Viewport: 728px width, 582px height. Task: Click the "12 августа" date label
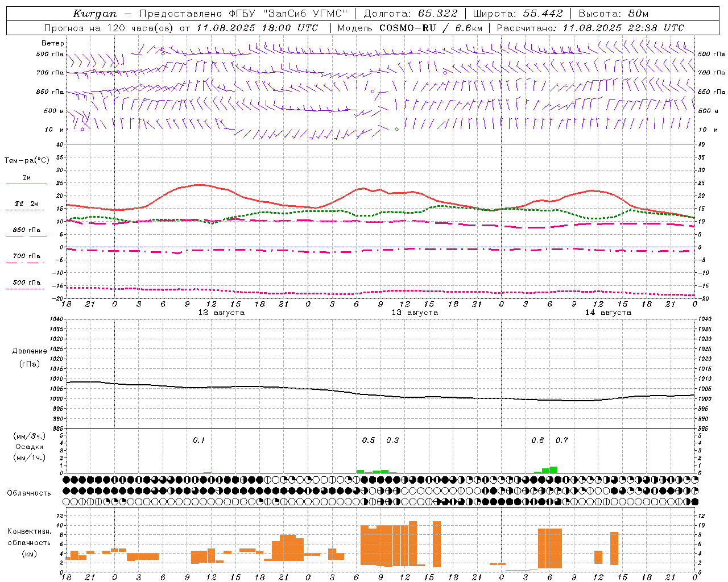click(x=221, y=313)
